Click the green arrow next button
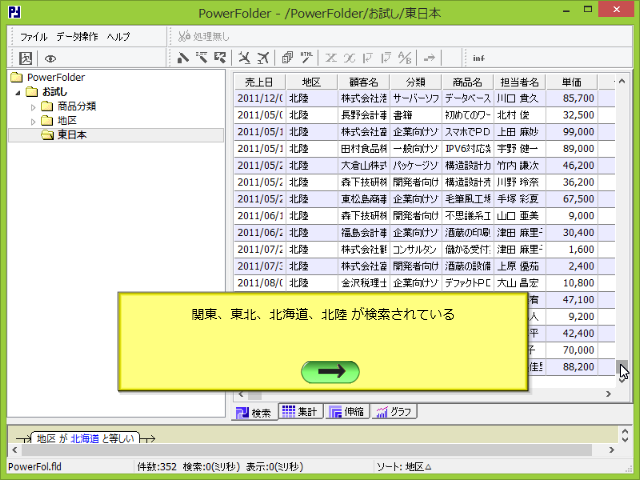 click(330, 371)
